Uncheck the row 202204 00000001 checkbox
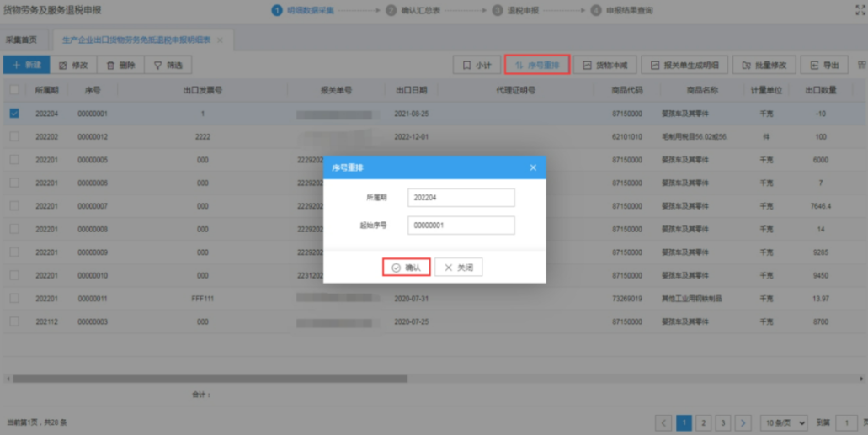The image size is (868, 435). 14,113
